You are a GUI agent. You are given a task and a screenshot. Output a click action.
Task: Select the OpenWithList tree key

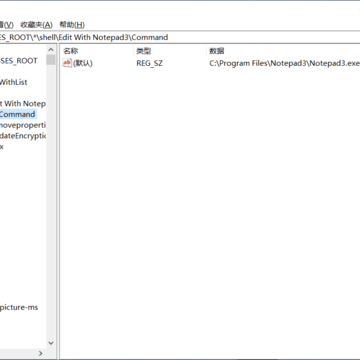pos(13,82)
